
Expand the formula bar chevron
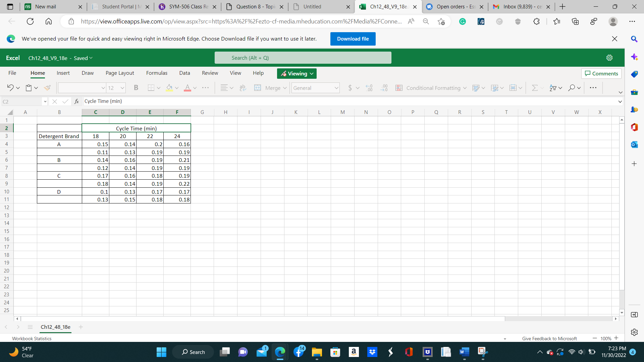620,101
